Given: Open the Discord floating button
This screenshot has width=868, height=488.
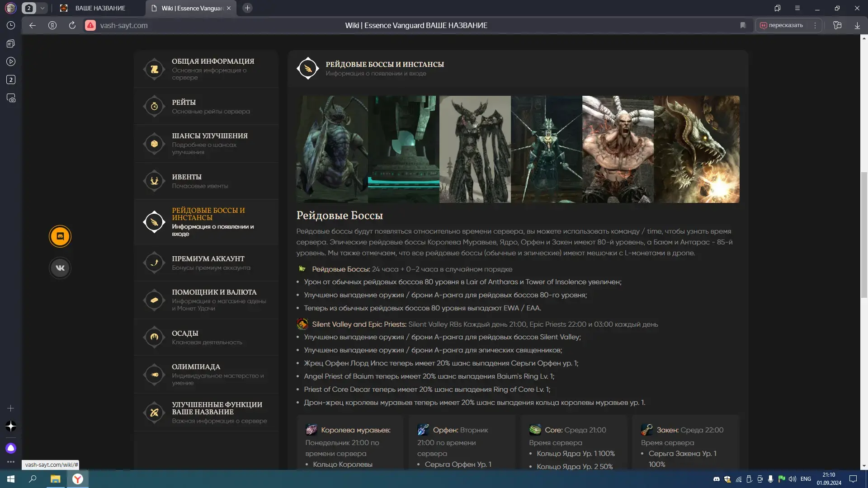Looking at the screenshot, I should tap(60, 236).
